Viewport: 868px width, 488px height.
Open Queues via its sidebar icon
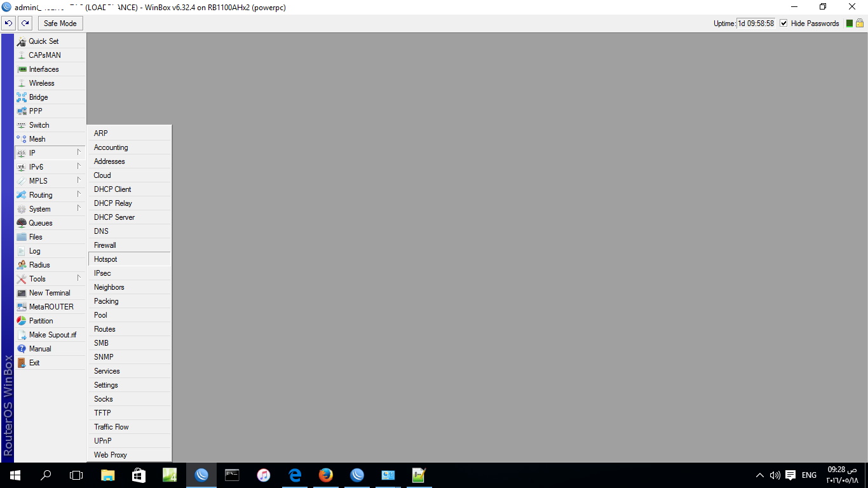click(x=22, y=223)
